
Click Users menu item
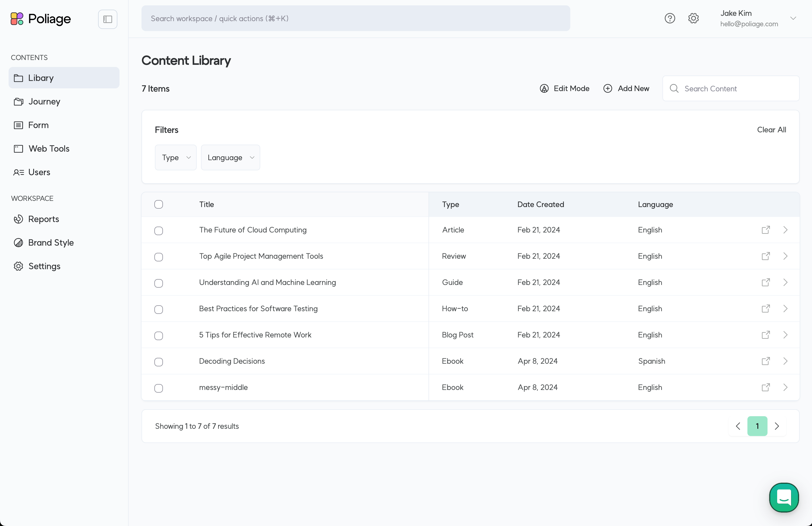[x=39, y=172]
